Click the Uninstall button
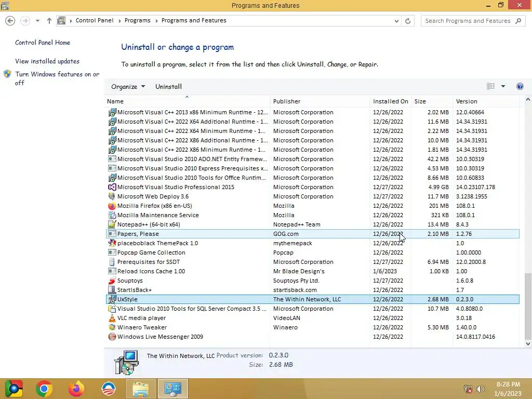This screenshot has height=399, width=532. point(169,87)
